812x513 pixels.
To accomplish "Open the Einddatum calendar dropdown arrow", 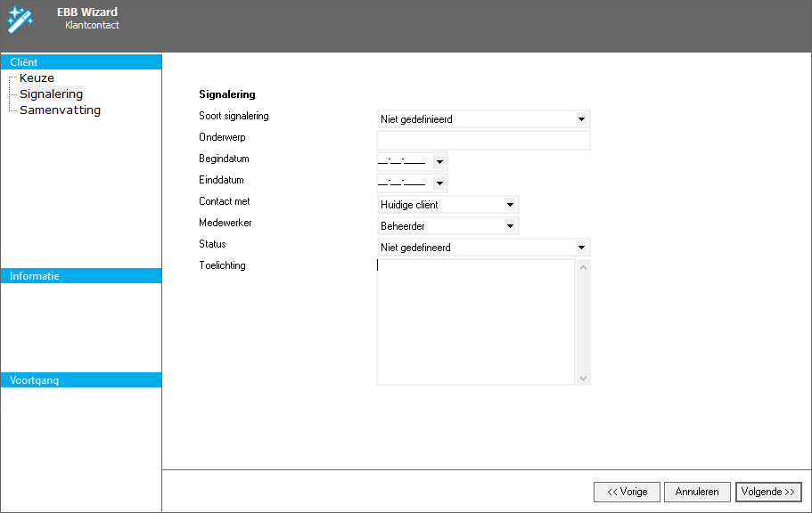I will [439, 183].
